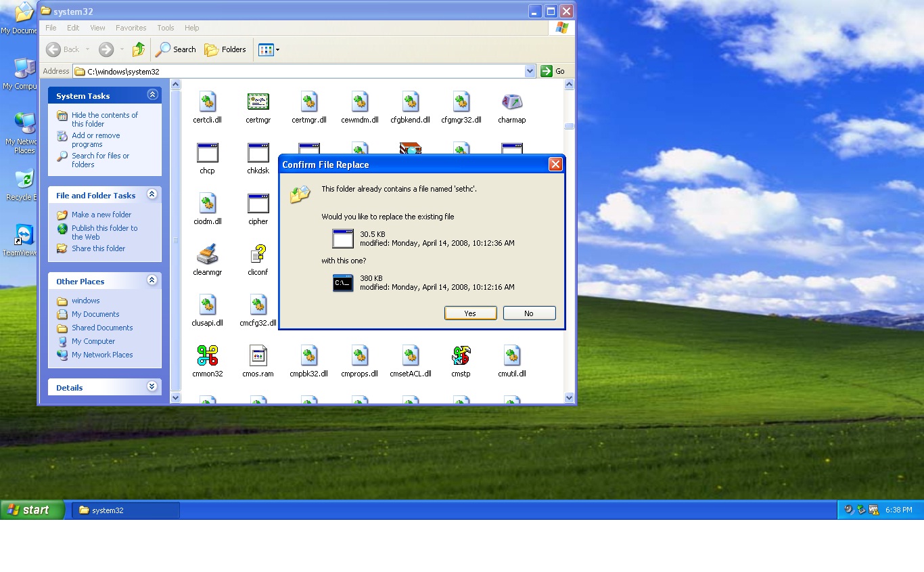Image resolution: width=924 pixels, height=572 pixels.
Task: Select the certmgr certificate icon
Action: coord(258,102)
